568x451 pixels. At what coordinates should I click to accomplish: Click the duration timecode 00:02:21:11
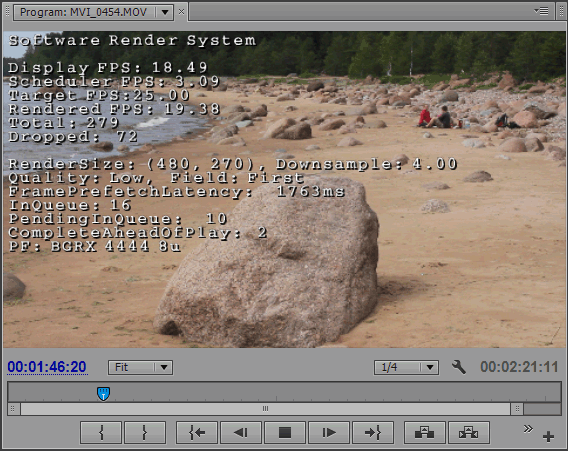pyautogui.click(x=519, y=367)
